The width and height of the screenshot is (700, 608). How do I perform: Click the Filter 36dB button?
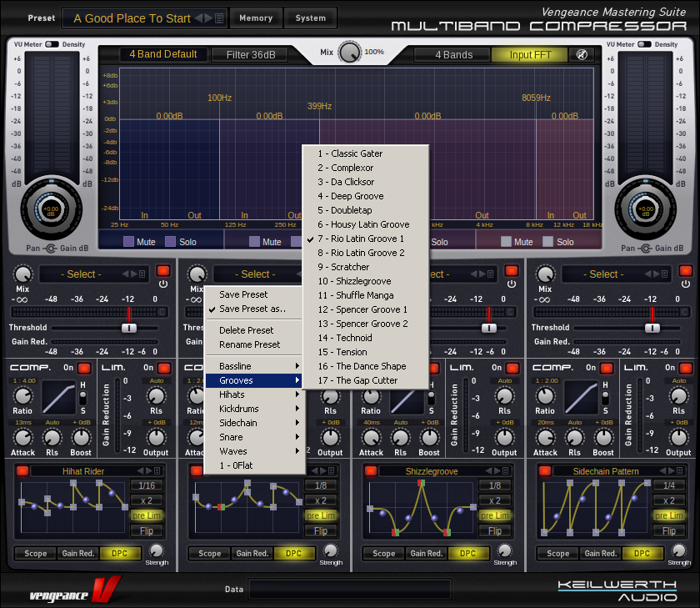(x=250, y=55)
